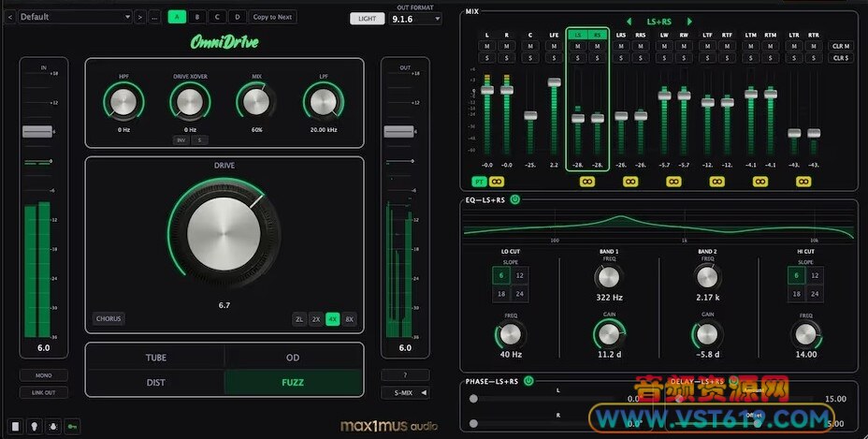The image size is (868, 439).
Task: Enable the MONO button
Action: click(44, 375)
